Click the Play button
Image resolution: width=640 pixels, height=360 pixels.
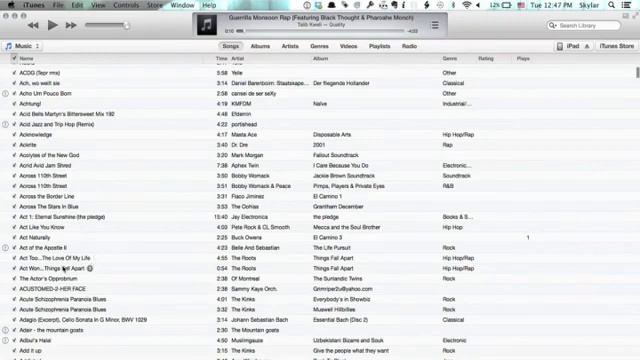[52, 25]
